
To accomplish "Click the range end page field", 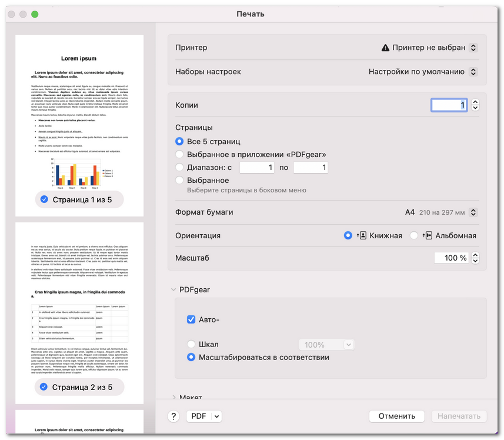I will tap(311, 168).
